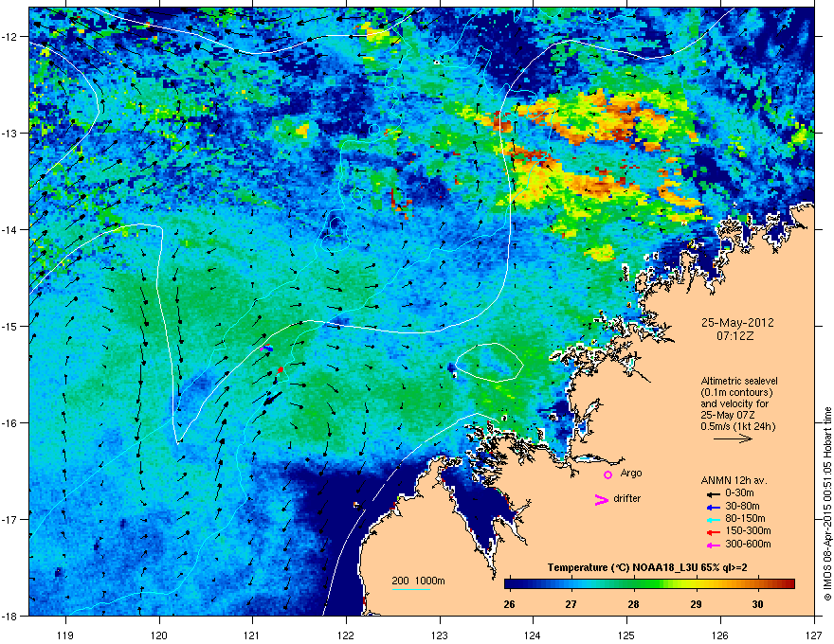The height and width of the screenshot is (644, 834).
Task: Click the longitude axis label '119'
Action: [x=65, y=635]
